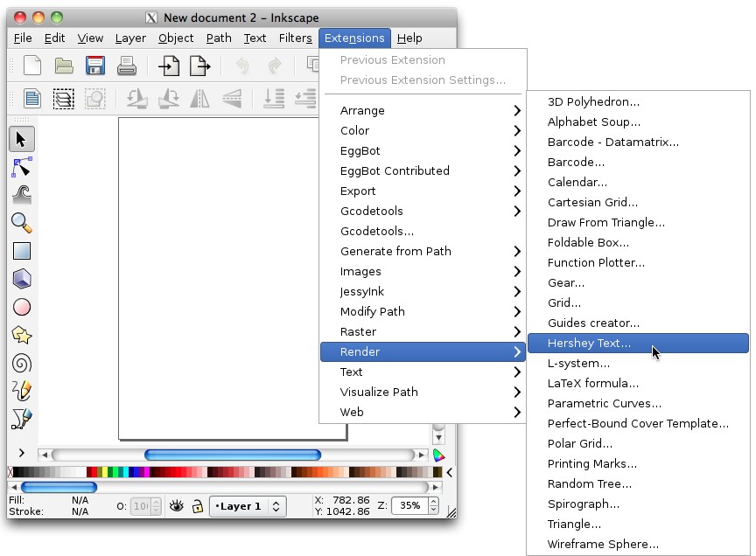Open the Filters menu
Viewport: 756px width, 556px height.
[x=295, y=38]
